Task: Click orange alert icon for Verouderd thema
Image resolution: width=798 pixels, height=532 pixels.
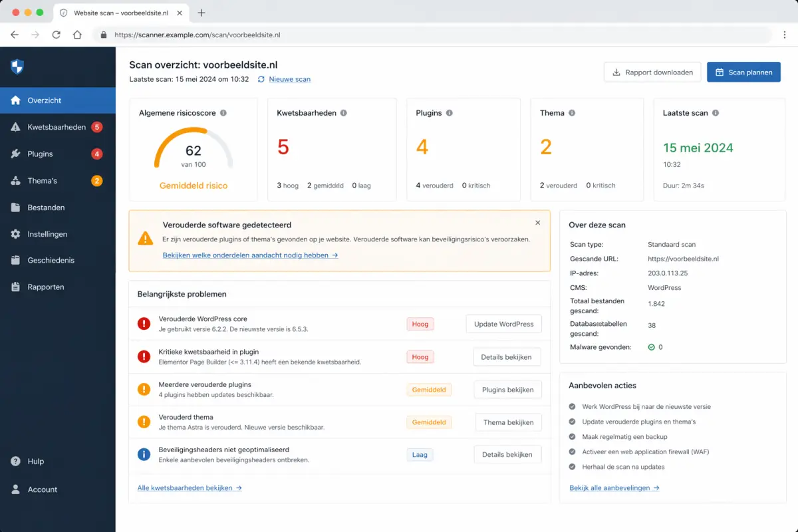Action: pos(144,422)
